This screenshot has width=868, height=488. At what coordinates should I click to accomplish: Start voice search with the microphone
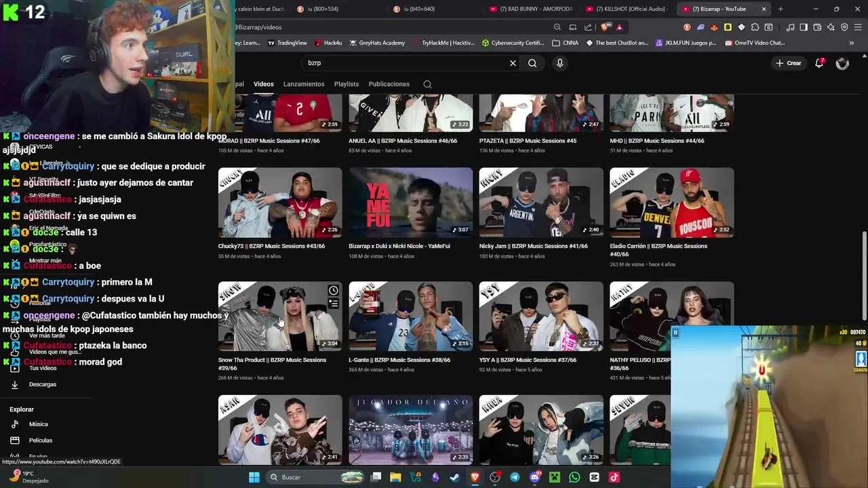coord(559,63)
